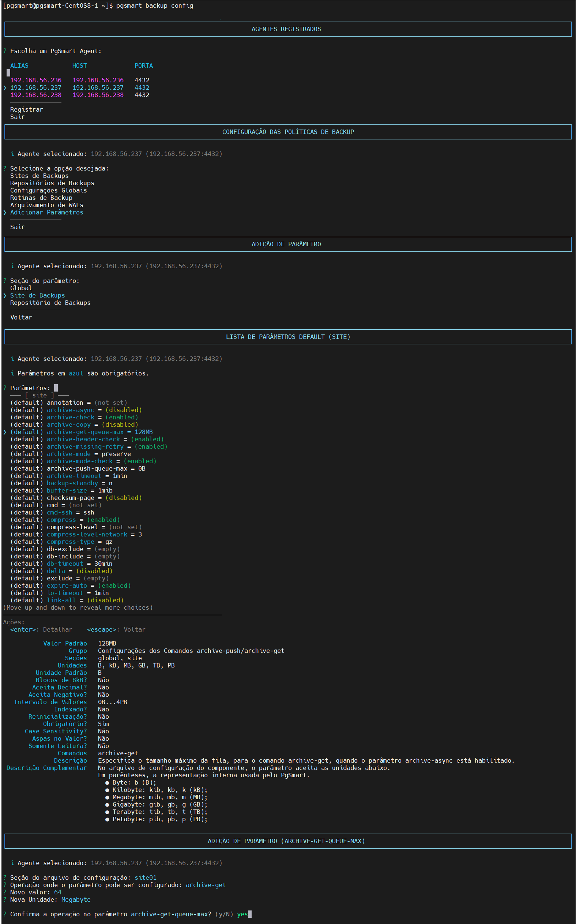This screenshot has height=924, width=576.
Task: Select delta parameter row
Action: pos(61,571)
